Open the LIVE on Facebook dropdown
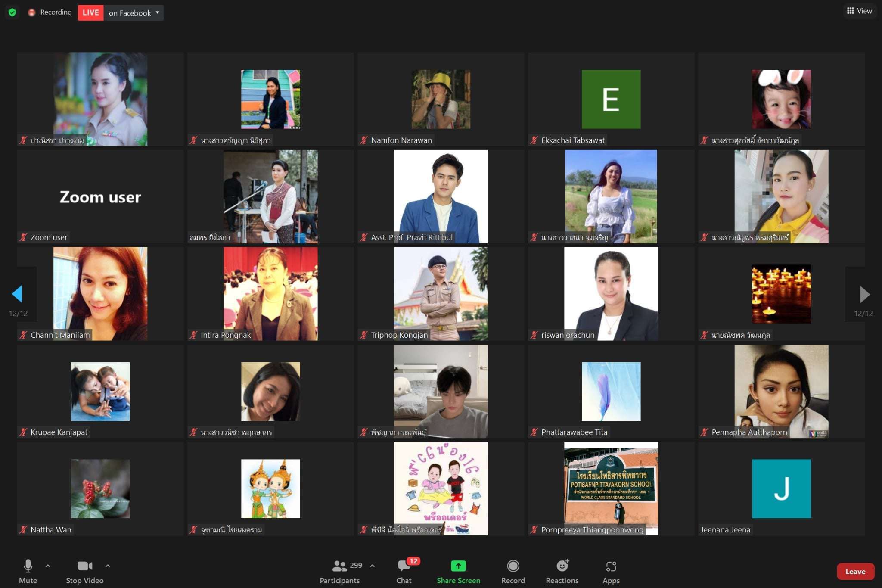Screen dimensions: 882x588 click(157, 12)
